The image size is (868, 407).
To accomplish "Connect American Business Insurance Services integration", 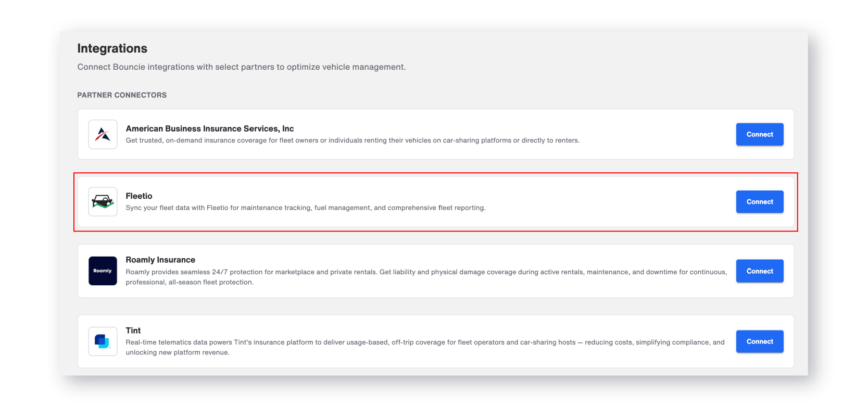I will [x=760, y=134].
